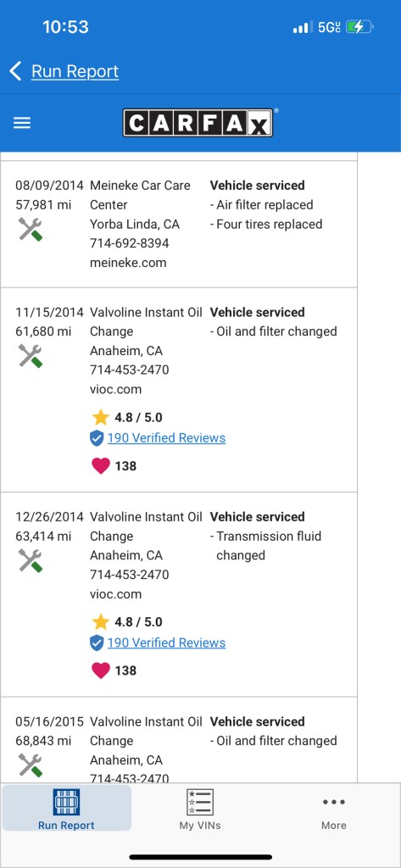This screenshot has width=401, height=868.
Task: Tap vioc.com in the 12/26/2014 entry
Action: click(x=116, y=594)
